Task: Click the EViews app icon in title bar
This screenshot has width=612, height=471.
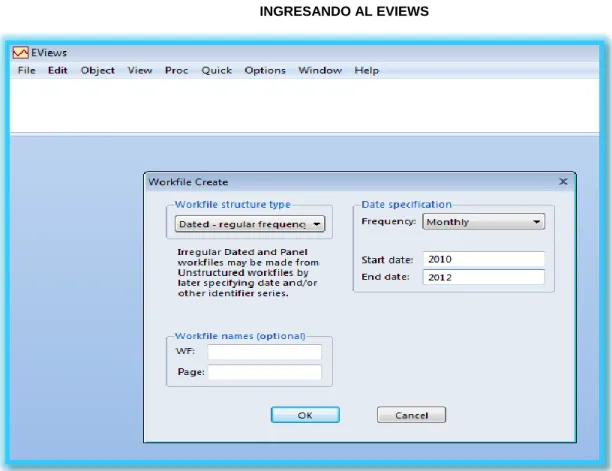Action: (20, 53)
